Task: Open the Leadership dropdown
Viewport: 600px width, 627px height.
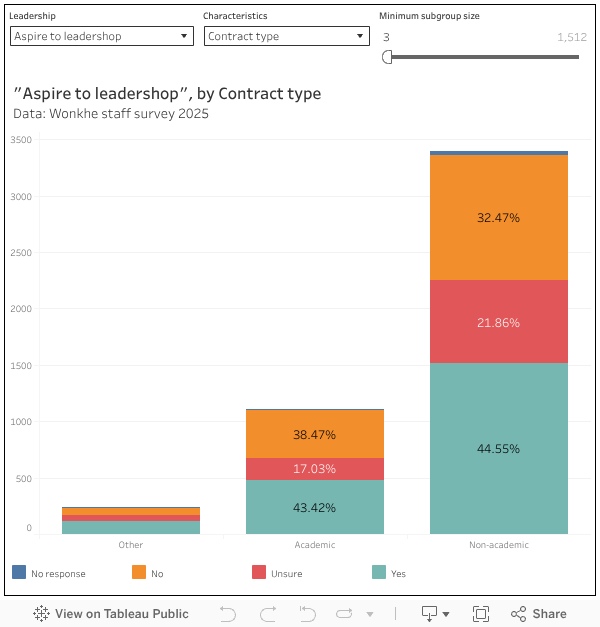Action: (x=101, y=36)
